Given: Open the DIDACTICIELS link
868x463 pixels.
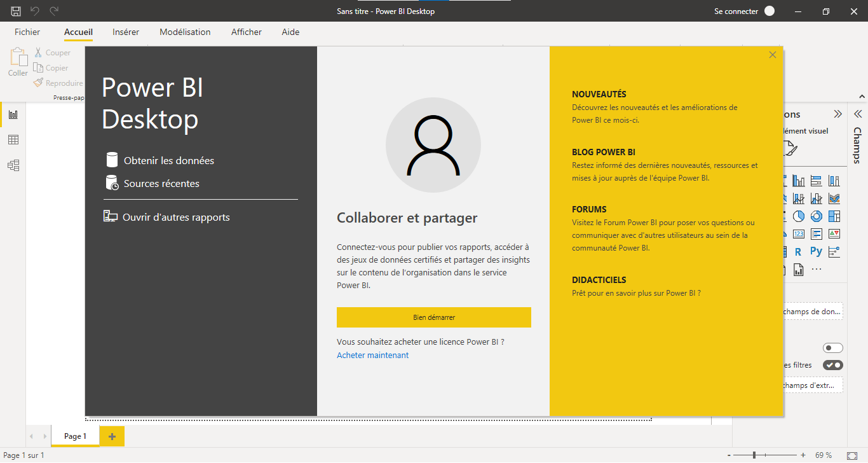Looking at the screenshot, I should point(599,280).
